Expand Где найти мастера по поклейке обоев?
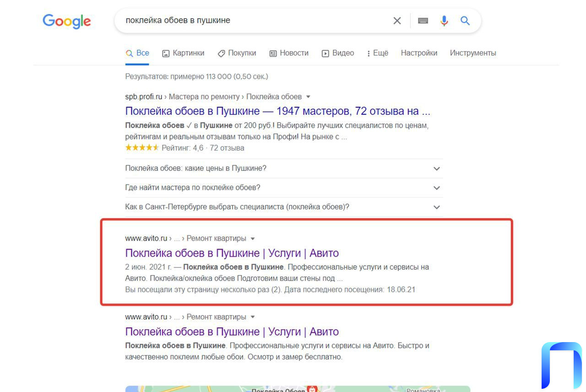The width and height of the screenshot is (586, 392). (x=284, y=188)
